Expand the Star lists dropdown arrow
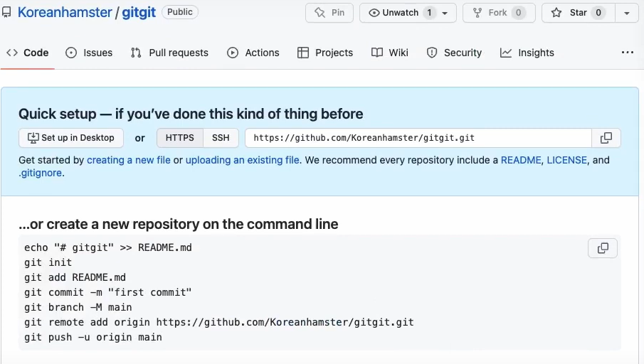Screen dimensions: 644x364 click(x=627, y=13)
